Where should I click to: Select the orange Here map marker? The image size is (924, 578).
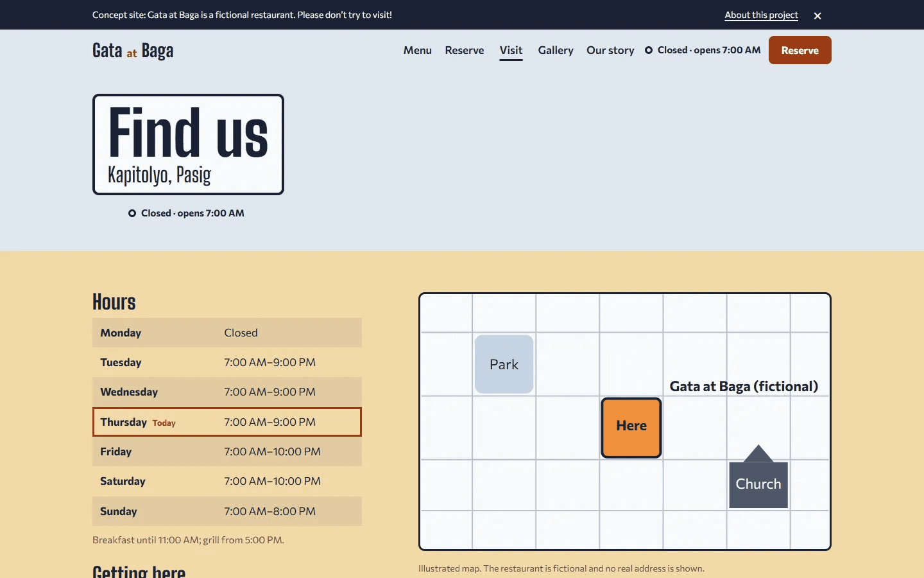point(631,428)
